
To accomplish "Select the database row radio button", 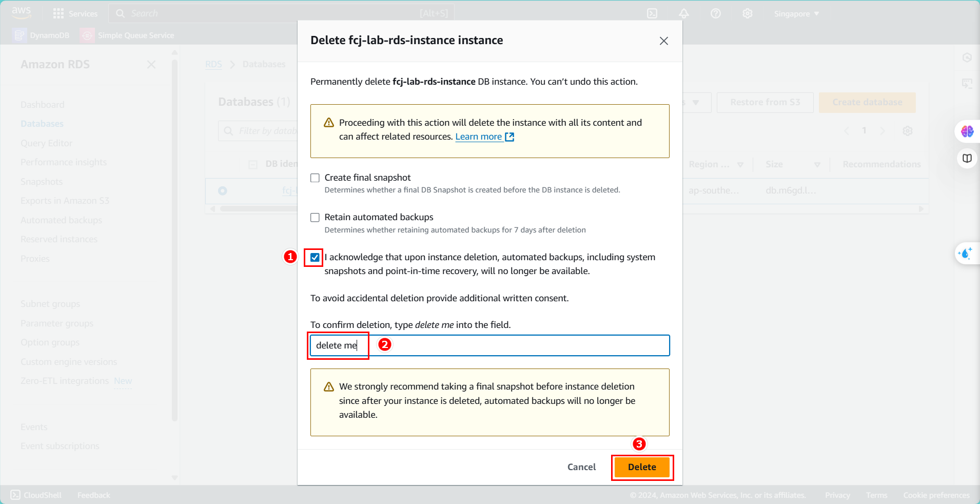I will (x=223, y=191).
